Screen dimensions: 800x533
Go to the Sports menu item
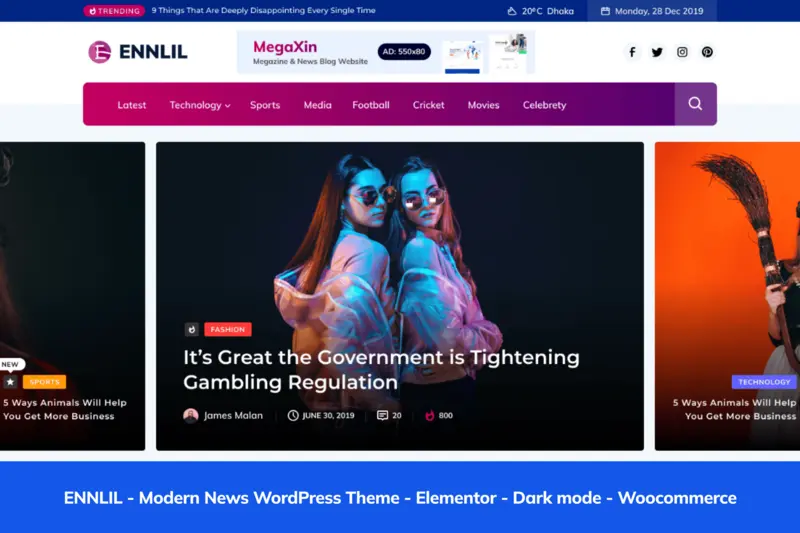pos(265,105)
